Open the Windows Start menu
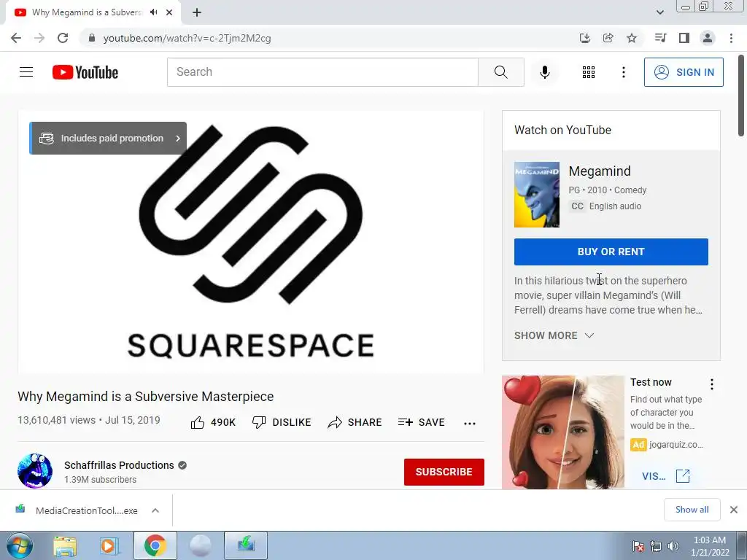Screen dimensions: 747x560 pos(19,545)
